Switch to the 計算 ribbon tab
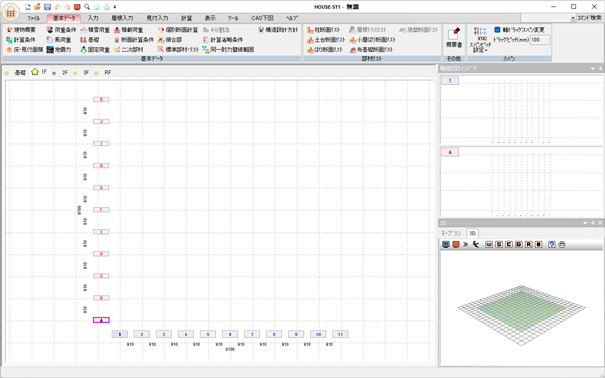 click(x=187, y=18)
